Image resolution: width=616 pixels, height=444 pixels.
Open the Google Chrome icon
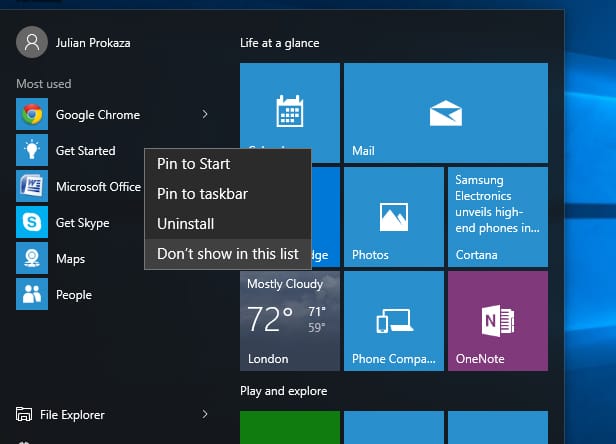coord(32,114)
